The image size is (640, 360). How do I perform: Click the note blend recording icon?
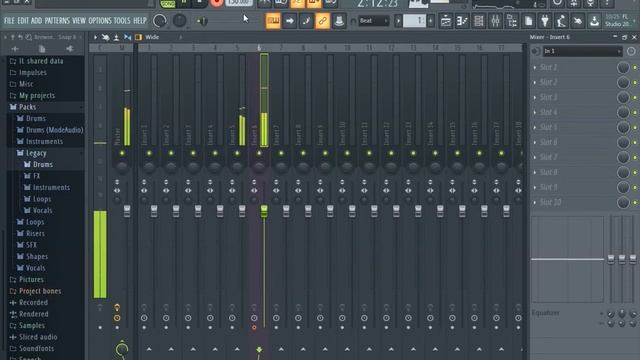click(x=306, y=21)
